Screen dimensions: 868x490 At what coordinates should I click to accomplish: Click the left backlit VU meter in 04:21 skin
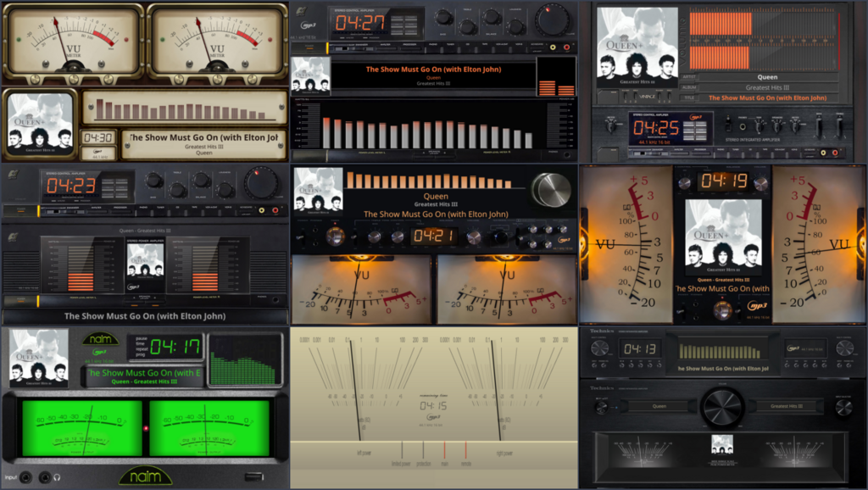[361, 290]
